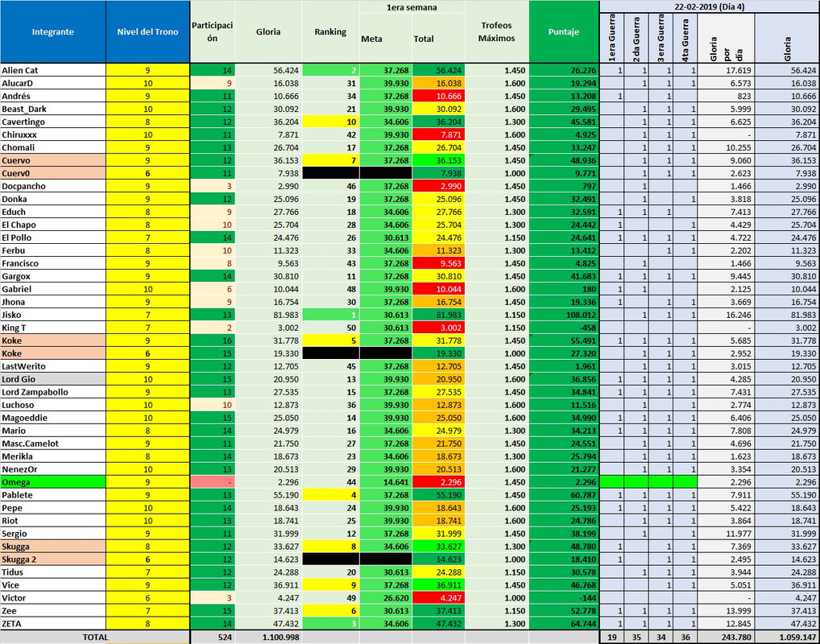Click Koke's ranking cell 5
820x644 pixels.
(330, 341)
